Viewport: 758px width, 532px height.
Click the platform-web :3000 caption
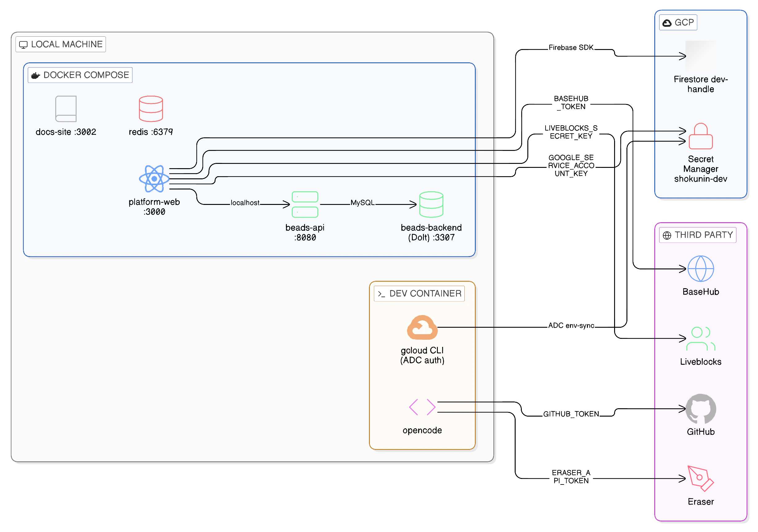click(x=154, y=207)
